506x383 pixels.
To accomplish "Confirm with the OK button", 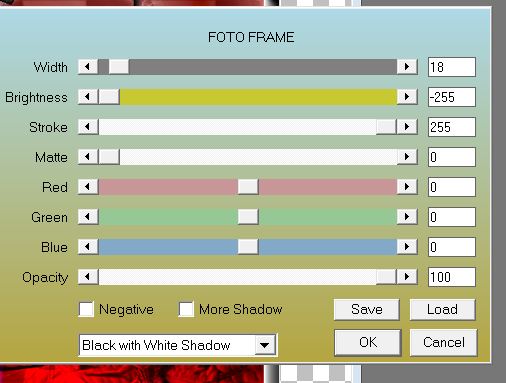I will [368, 343].
